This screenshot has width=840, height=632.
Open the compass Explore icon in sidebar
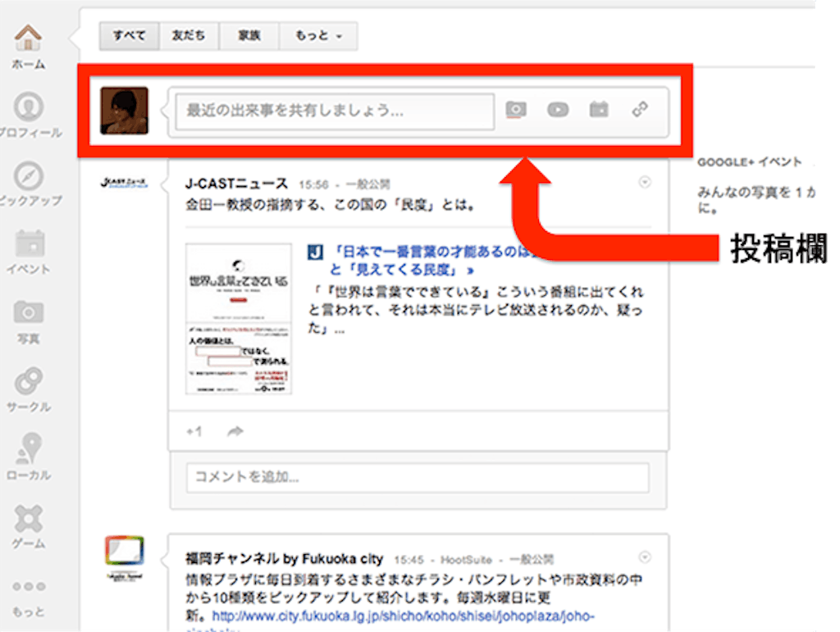point(29,177)
